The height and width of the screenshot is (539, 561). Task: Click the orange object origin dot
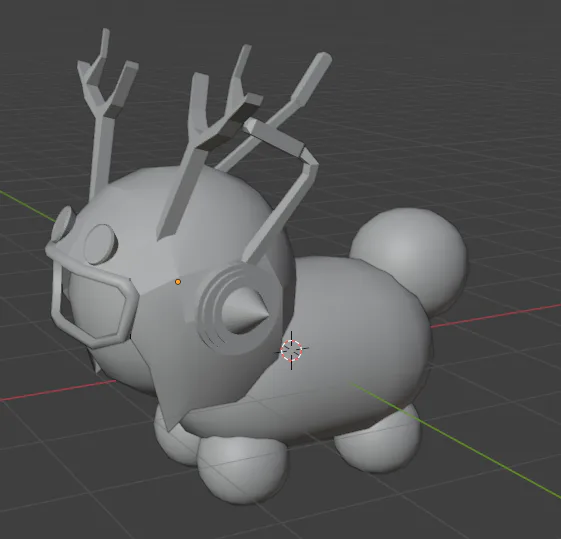(178, 282)
